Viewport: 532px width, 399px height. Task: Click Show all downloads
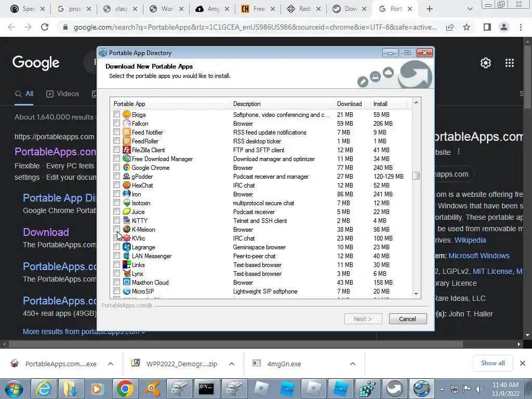click(x=493, y=363)
